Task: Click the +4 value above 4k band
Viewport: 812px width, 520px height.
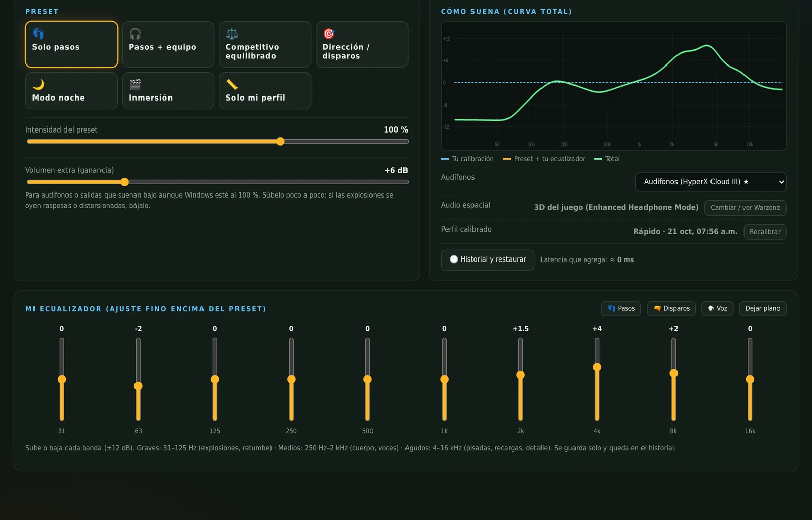Action: point(597,329)
